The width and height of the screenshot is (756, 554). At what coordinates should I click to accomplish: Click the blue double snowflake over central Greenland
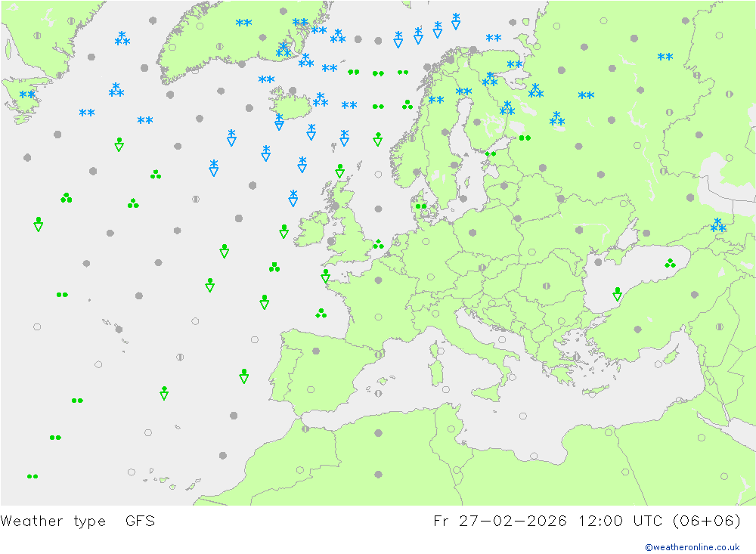243,23
